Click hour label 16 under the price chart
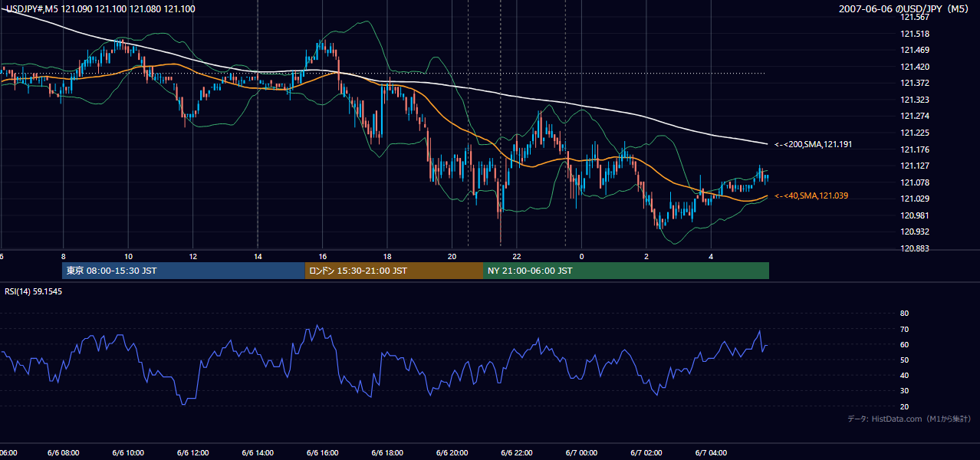 (x=322, y=256)
